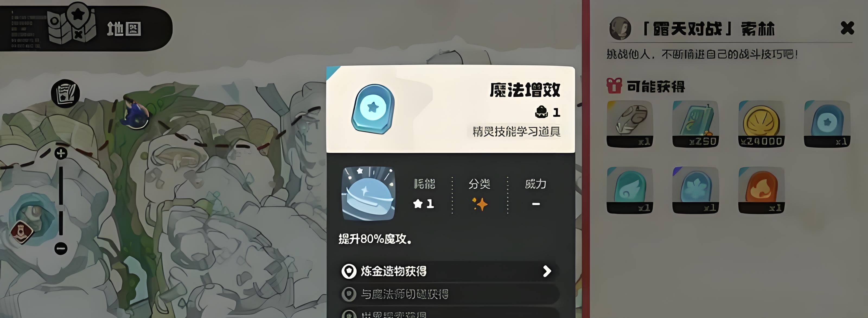Screen dimensions: 868x318
Task: Open the 炼金造物获得 source entry
Action: tap(449, 271)
